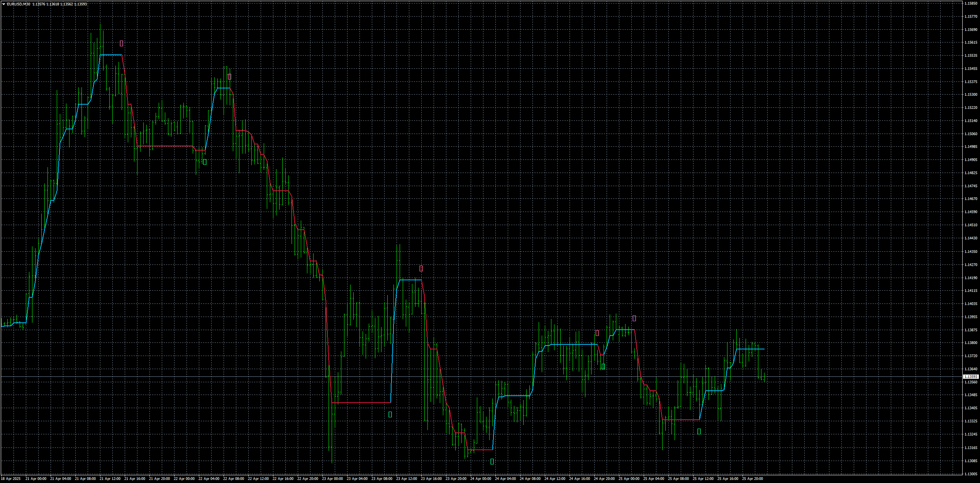
Task: Select the pink sell marker after 25 Apr 00:00
Action: 634,319
